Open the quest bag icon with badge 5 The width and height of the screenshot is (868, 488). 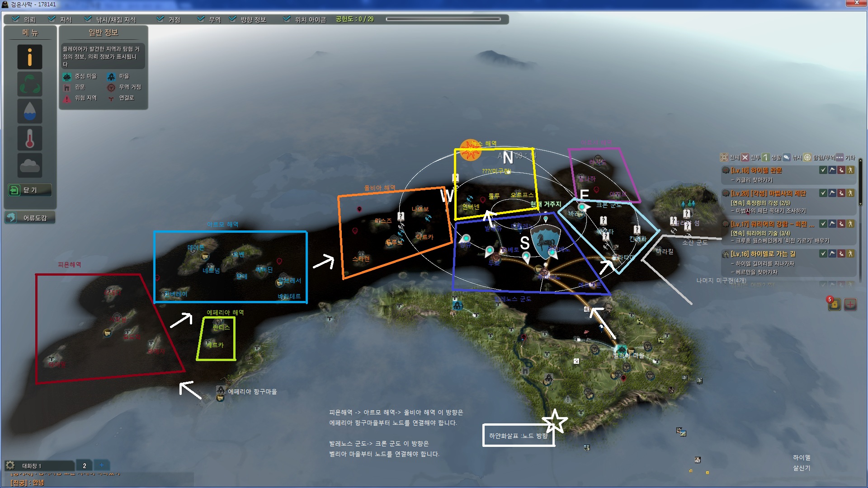tap(834, 305)
